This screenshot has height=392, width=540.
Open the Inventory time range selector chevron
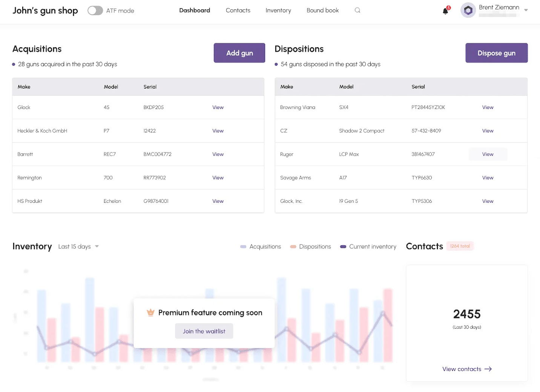[97, 246]
